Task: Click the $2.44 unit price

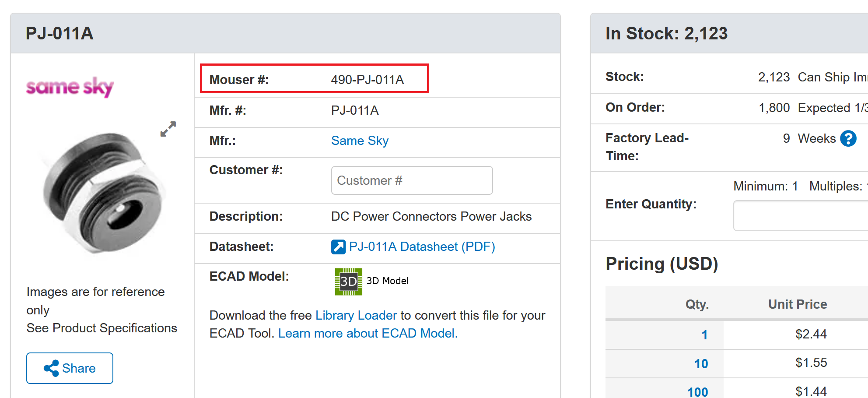Action: (811, 334)
